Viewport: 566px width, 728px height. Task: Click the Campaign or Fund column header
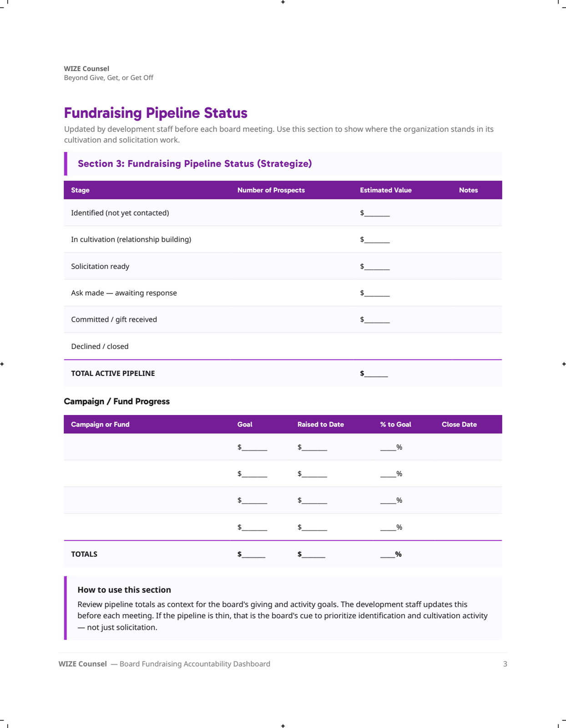(x=100, y=425)
